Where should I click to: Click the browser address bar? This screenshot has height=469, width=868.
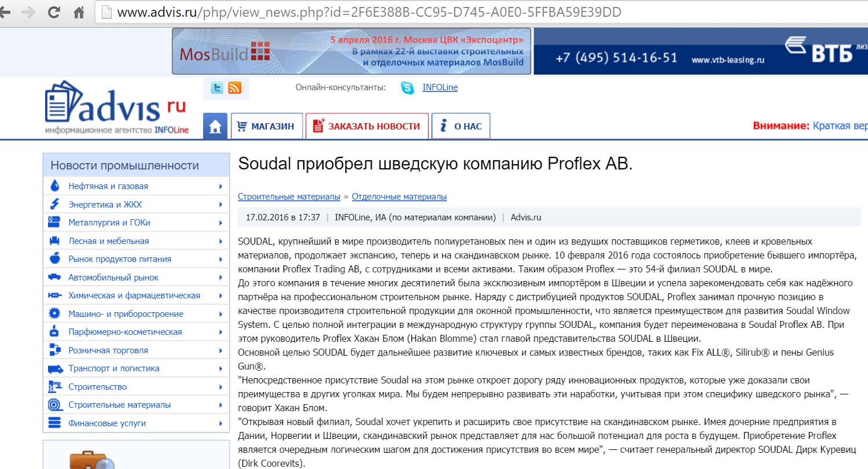480,12
